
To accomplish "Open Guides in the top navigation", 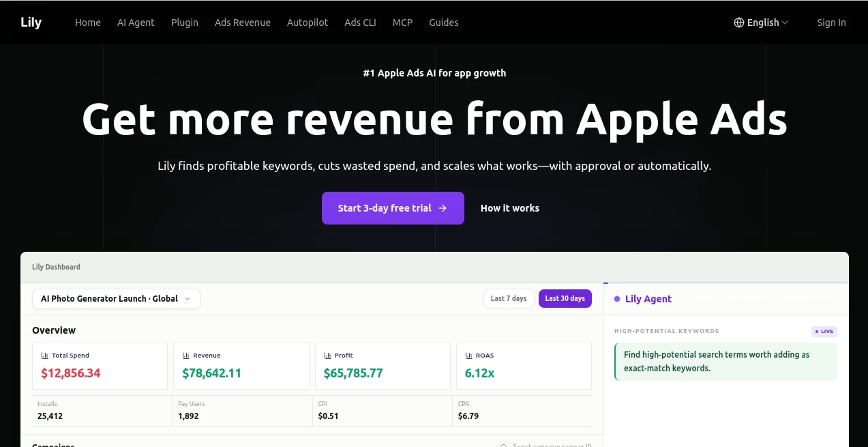I will (x=444, y=23).
